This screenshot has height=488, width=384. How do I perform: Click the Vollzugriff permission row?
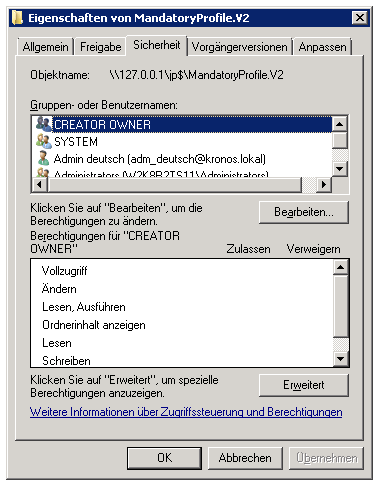(x=182, y=271)
